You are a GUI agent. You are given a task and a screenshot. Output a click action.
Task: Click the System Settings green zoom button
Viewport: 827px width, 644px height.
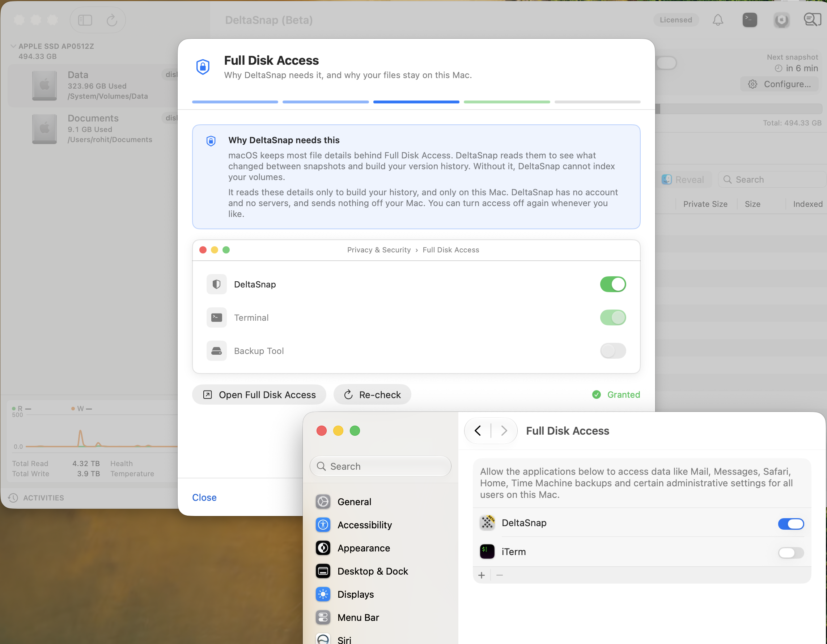pos(355,431)
